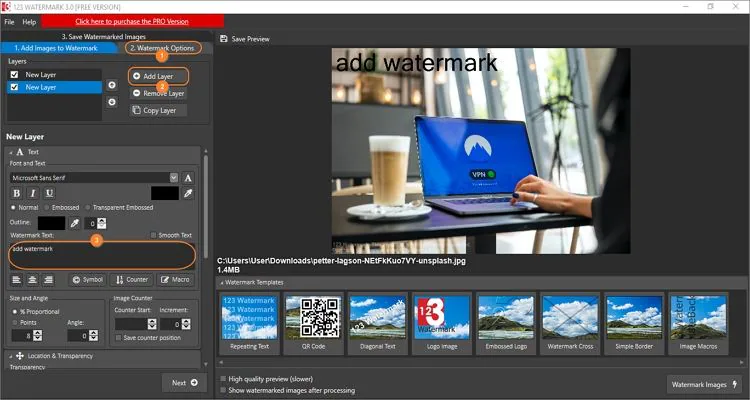Open the Microsoft Sans Serif font dropdown
The image size is (750, 400).
(x=174, y=178)
